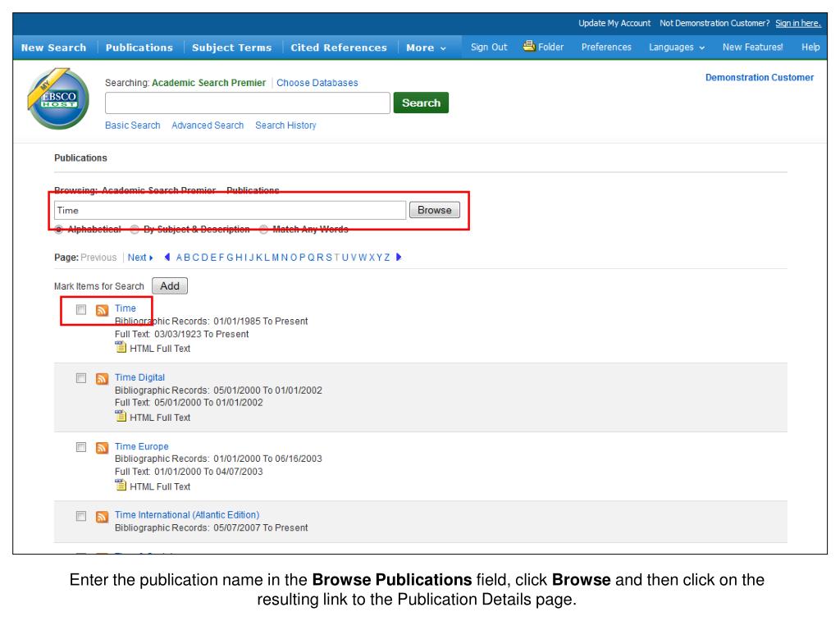Open the Time publication link
Viewport: 840px width, 630px height.
126,308
